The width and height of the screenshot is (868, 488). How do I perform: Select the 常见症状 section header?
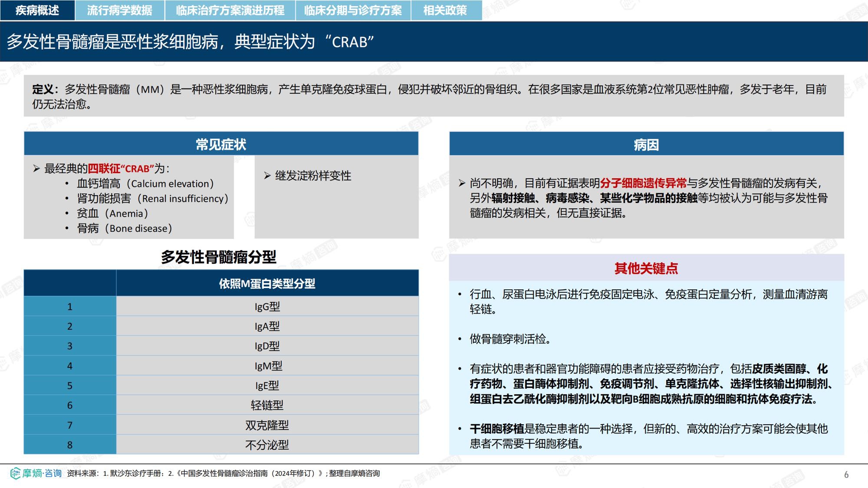click(x=221, y=144)
